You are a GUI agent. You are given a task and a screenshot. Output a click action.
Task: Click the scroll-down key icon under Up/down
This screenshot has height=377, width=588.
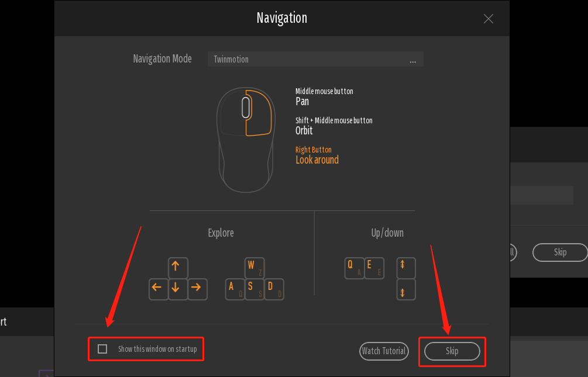406,289
